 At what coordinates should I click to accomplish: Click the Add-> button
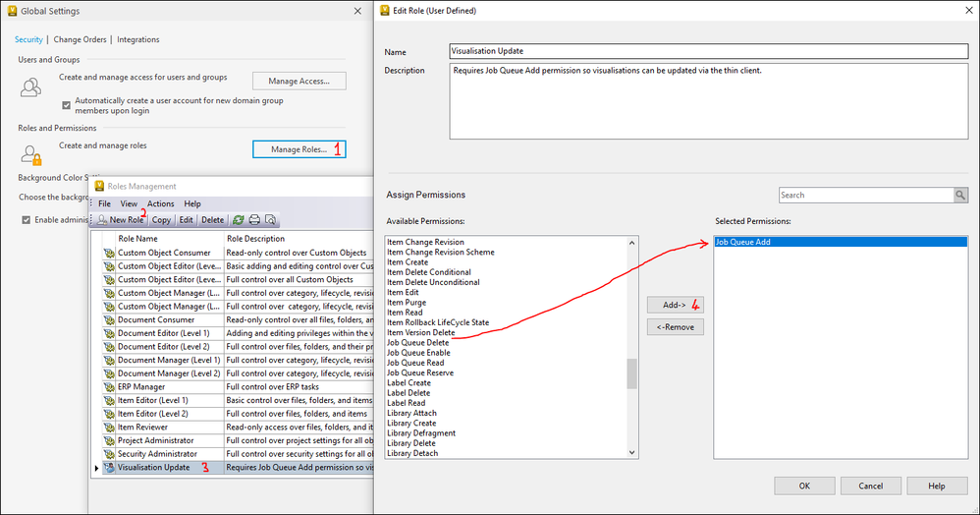pos(675,305)
